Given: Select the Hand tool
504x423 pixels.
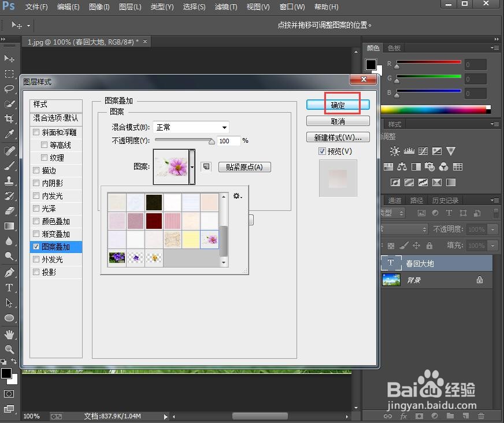Looking at the screenshot, I should coord(9,335).
